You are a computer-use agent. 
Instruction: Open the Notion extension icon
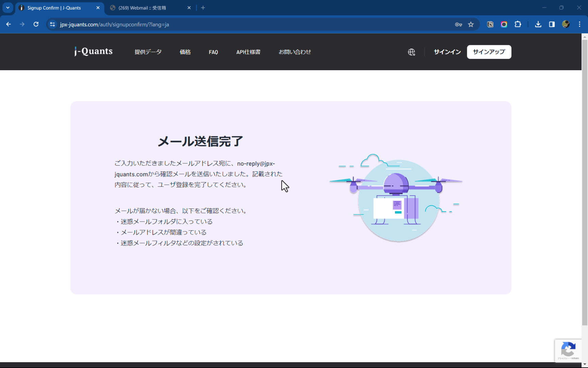click(490, 24)
